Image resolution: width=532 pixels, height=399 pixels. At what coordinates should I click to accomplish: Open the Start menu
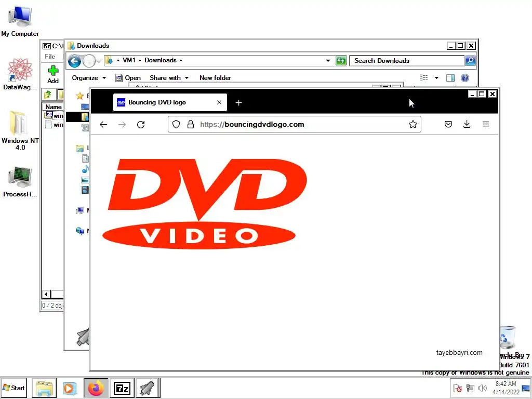click(14, 388)
